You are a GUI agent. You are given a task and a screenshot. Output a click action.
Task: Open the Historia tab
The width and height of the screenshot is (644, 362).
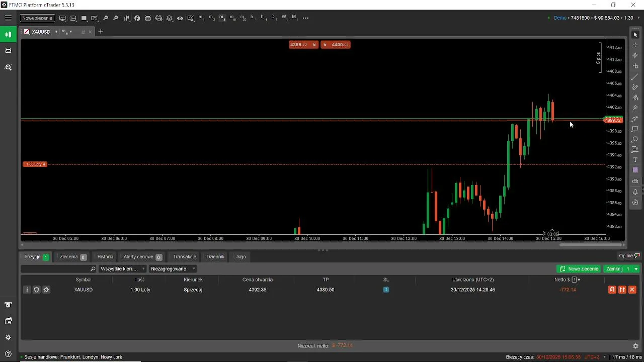(x=105, y=257)
